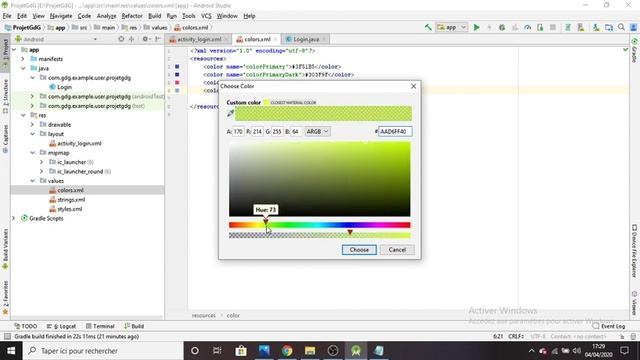Pick a screen color with the eyedropper icon
This screenshot has height=360, width=640.
231,113
